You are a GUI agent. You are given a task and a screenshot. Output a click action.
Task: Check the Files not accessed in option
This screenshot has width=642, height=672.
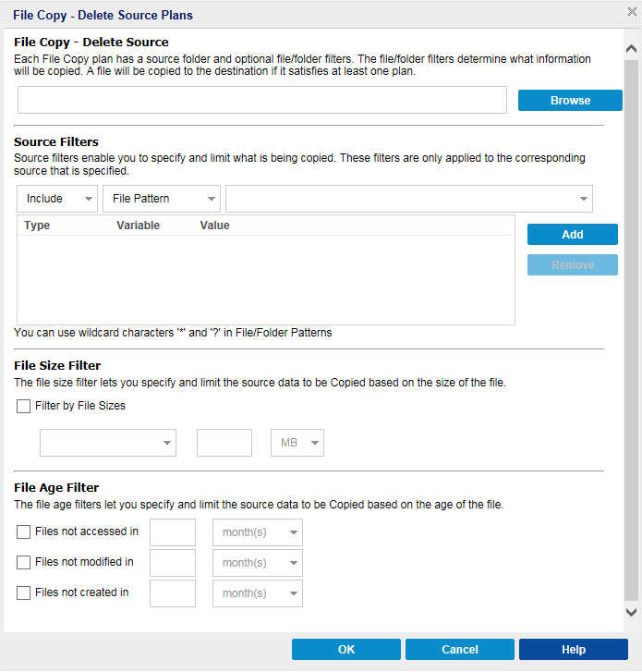23,531
